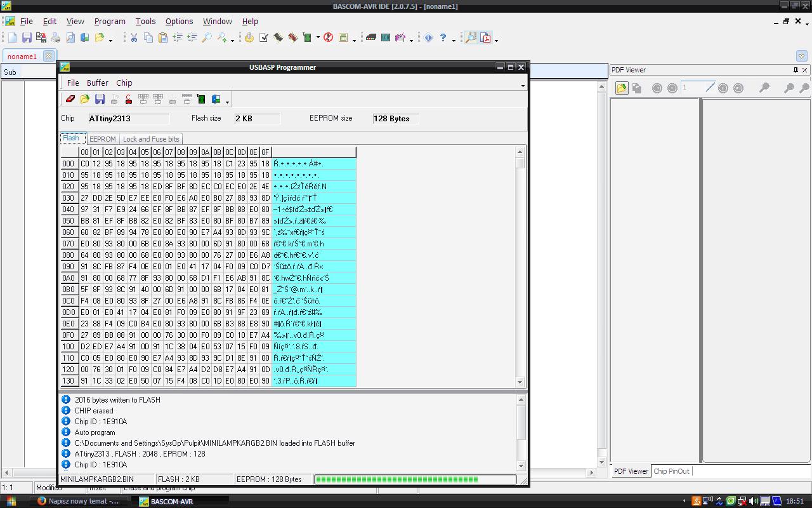Open the Buffer menu in programmer
The width and height of the screenshot is (812, 508).
point(97,83)
